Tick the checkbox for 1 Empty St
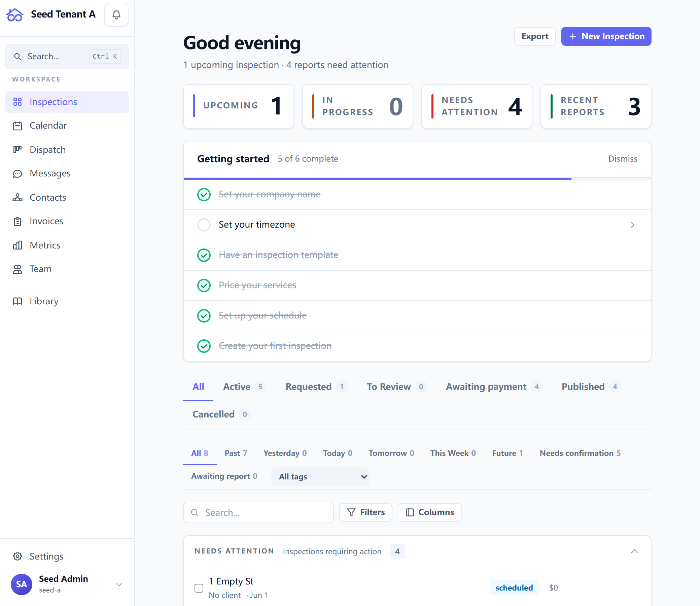This screenshot has width=700, height=606. click(199, 588)
